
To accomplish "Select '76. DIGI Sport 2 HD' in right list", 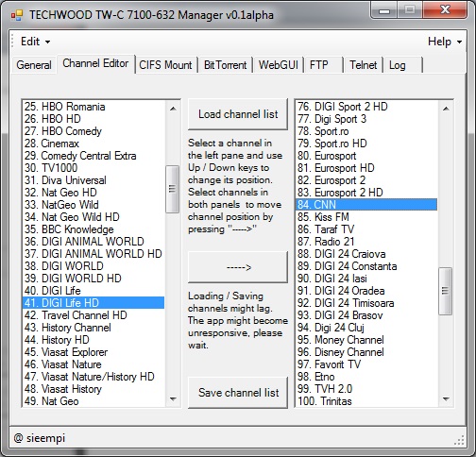I will [366, 107].
